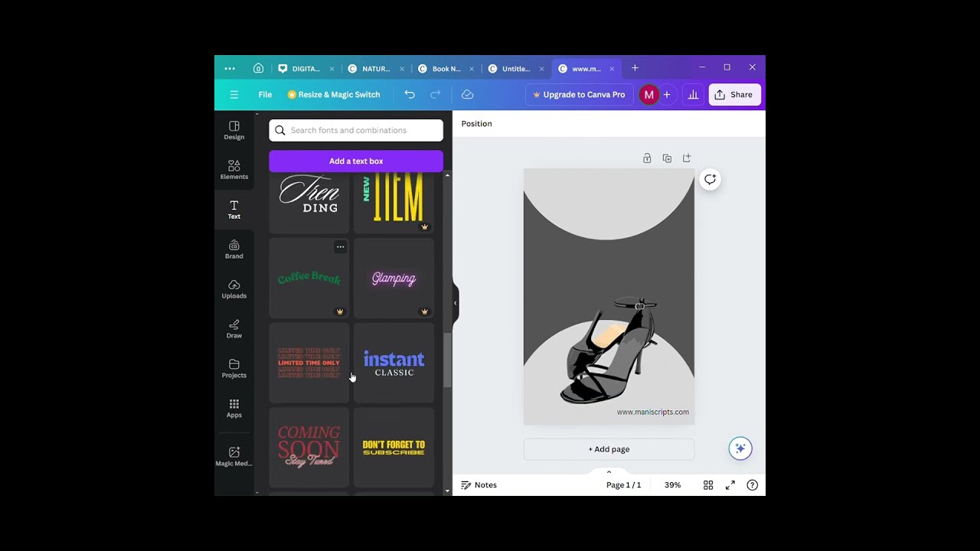Select the Glamping neon text style

pyautogui.click(x=394, y=279)
